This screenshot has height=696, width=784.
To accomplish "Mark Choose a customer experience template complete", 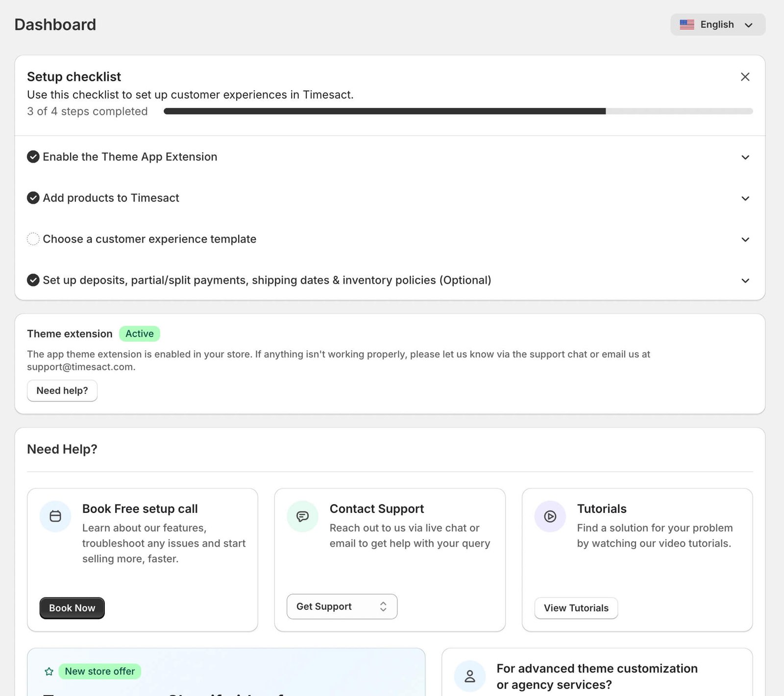I will (x=33, y=239).
